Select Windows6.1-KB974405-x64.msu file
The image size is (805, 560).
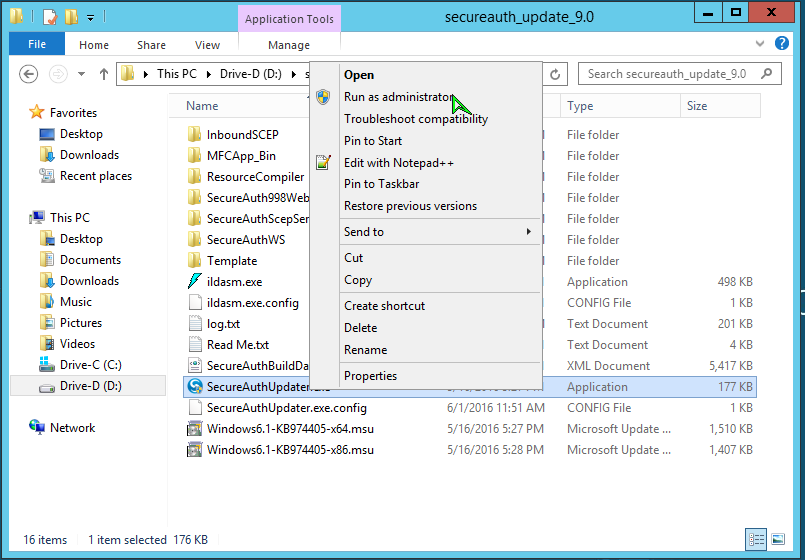pyautogui.click(x=290, y=429)
